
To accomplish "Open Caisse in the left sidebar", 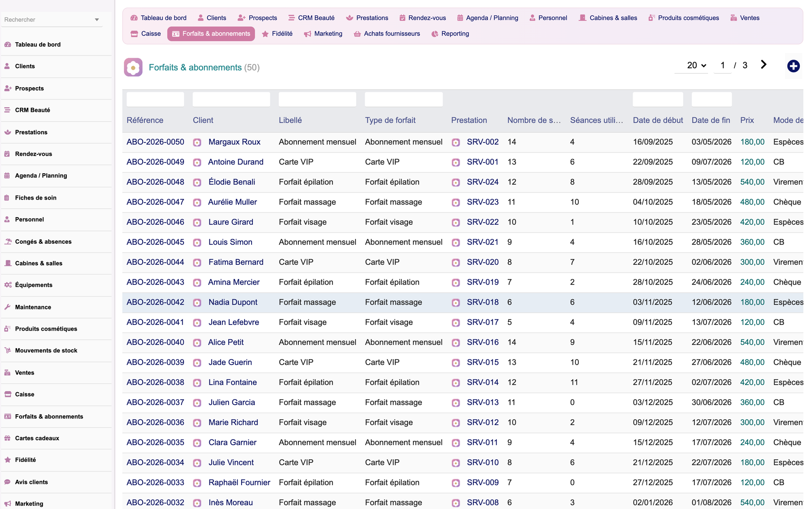I will pyautogui.click(x=25, y=394).
